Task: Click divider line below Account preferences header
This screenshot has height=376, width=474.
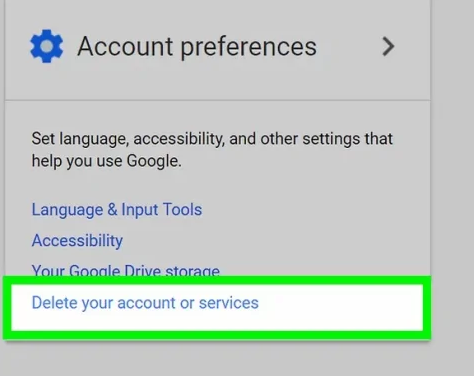Action: coord(217,100)
